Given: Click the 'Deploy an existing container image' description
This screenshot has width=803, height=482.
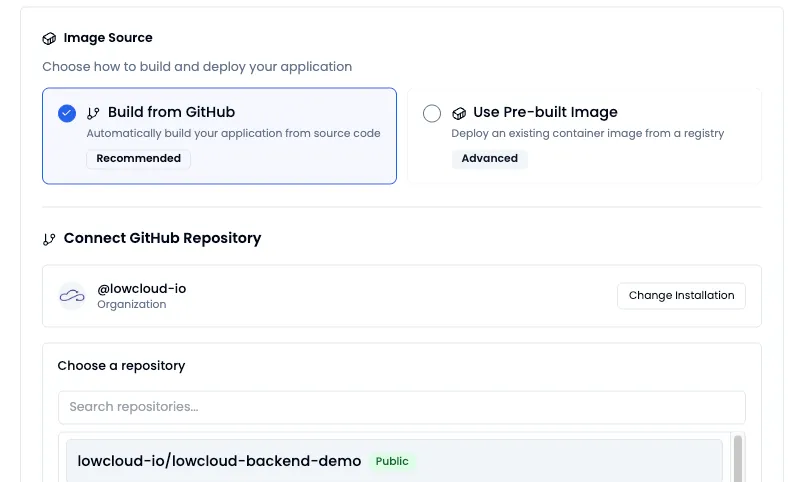Looking at the screenshot, I should point(587,133).
